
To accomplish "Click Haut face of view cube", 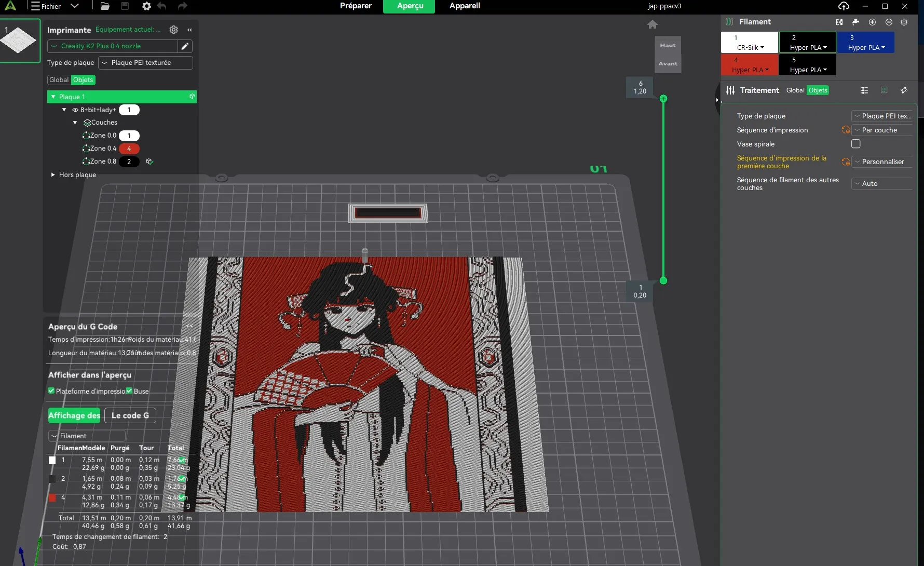I will (x=668, y=45).
